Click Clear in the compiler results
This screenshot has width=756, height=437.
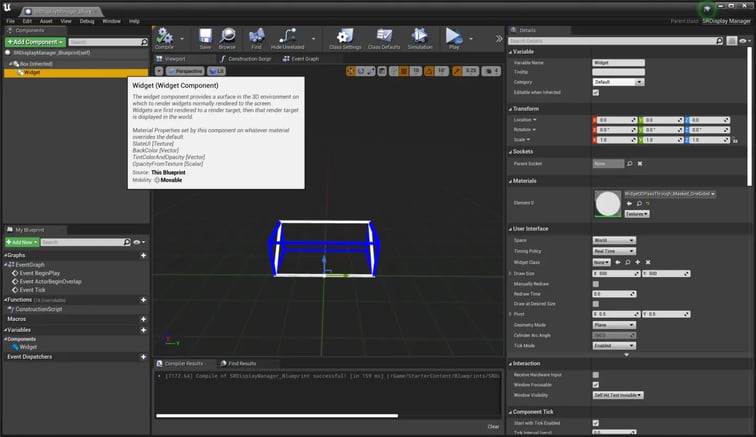pyautogui.click(x=493, y=426)
